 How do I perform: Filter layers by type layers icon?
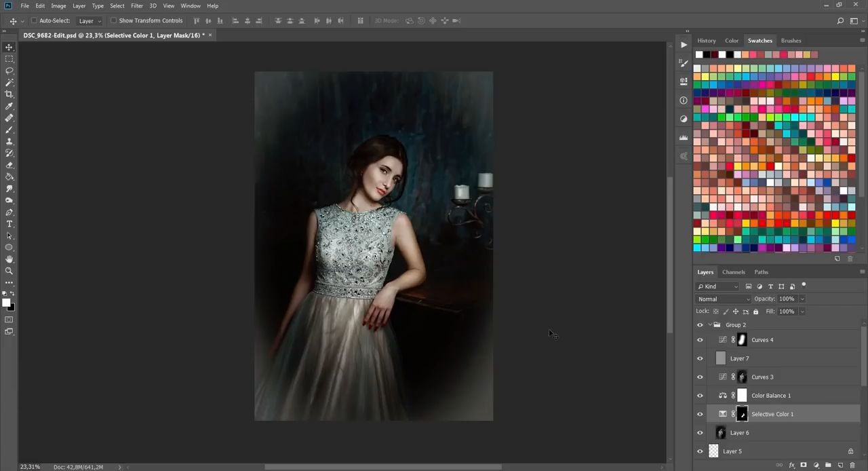point(770,286)
